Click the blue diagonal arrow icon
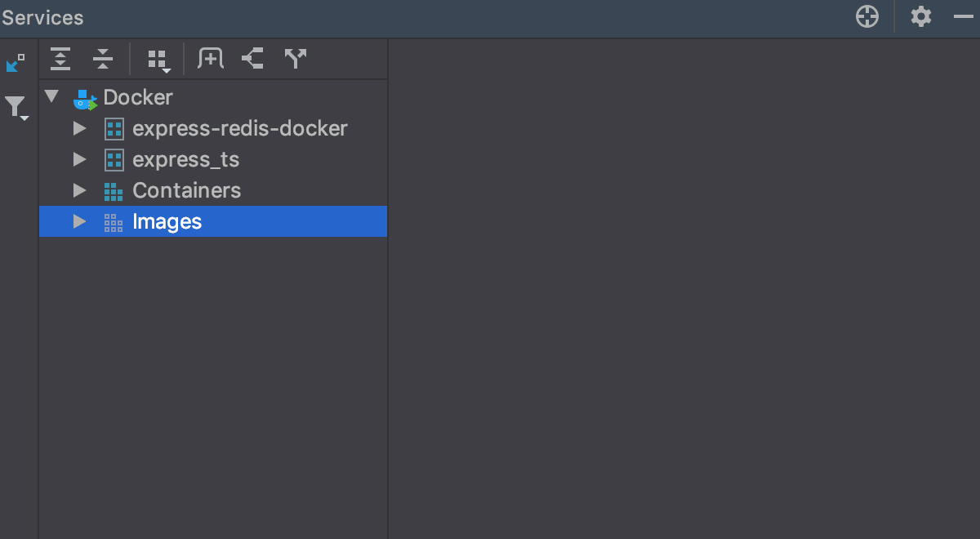The height and width of the screenshot is (539, 980). [16, 63]
